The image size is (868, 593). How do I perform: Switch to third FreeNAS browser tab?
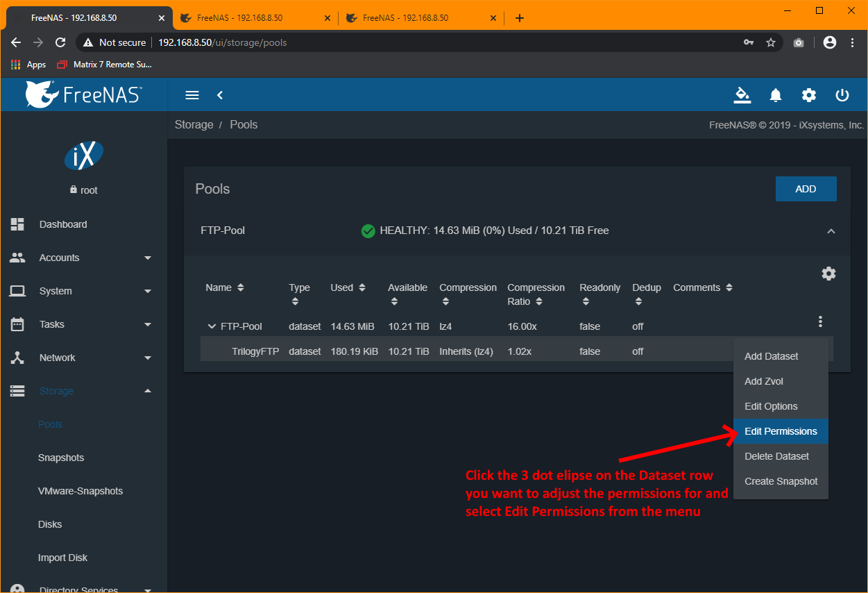420,18
